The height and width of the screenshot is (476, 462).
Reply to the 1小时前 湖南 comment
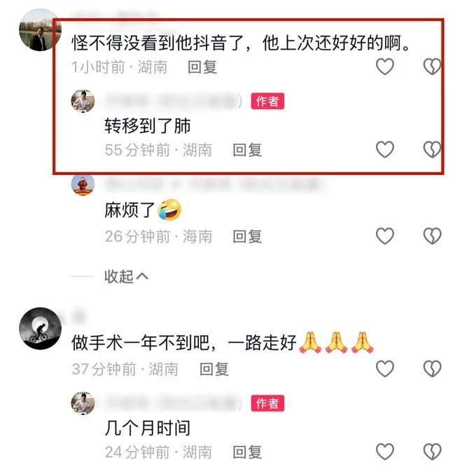pos(202,66)
